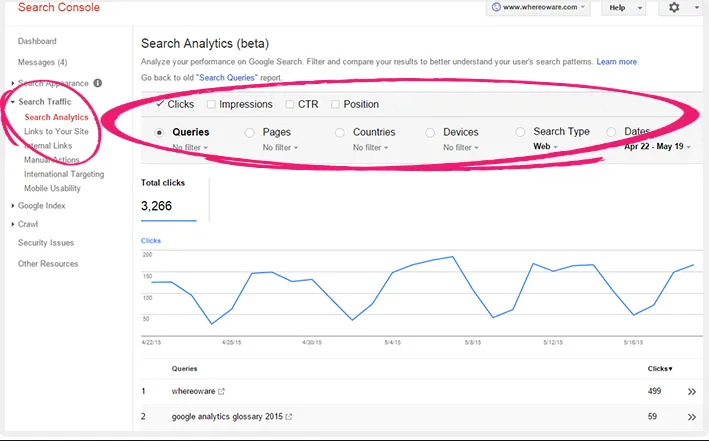
Task: Expand Crawl section
Action: [x=13, y=224]
